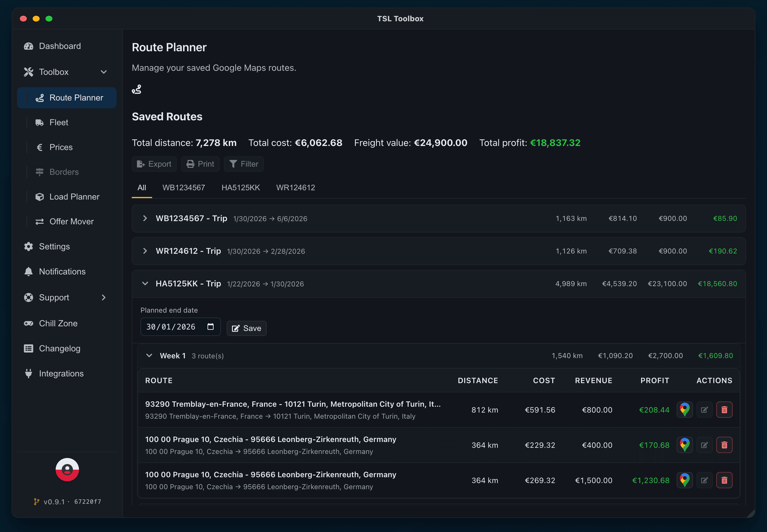Click the €24,900.00 freight value
Image resolution: width=767 pixels, height=532 pixels.
coord(440,143)
